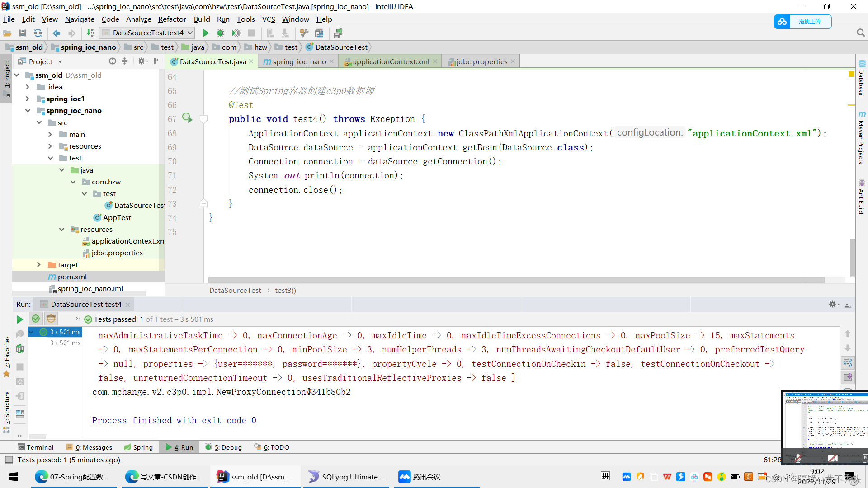Toggle Show Passed tests filter
Image resolution: width=868 pixels, height=488 pixels.
(36, 319)
